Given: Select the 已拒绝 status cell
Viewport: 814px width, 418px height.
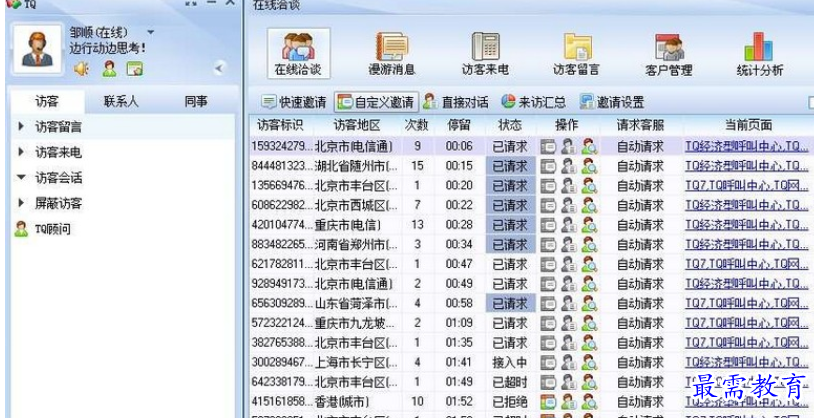Looking at the screenshot, I should pyautogui.click(x=510, y=401).
